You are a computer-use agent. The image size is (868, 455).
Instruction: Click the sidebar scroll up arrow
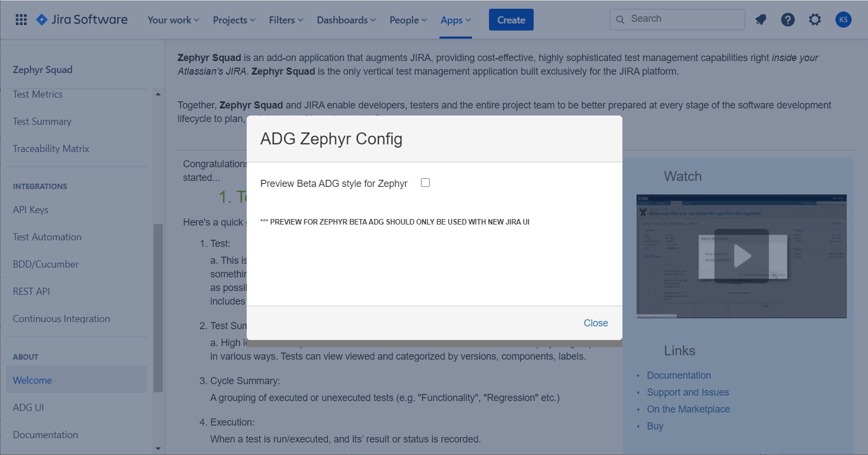(158, 94)
